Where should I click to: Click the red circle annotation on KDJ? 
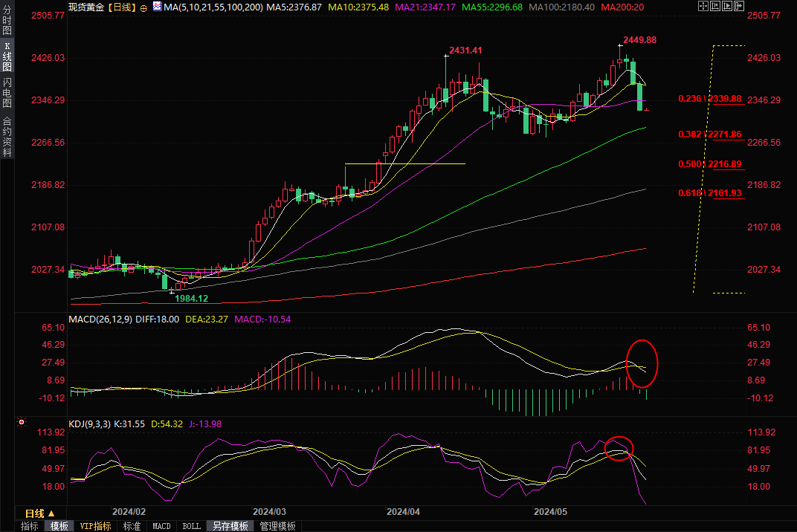tap(619, 448)
